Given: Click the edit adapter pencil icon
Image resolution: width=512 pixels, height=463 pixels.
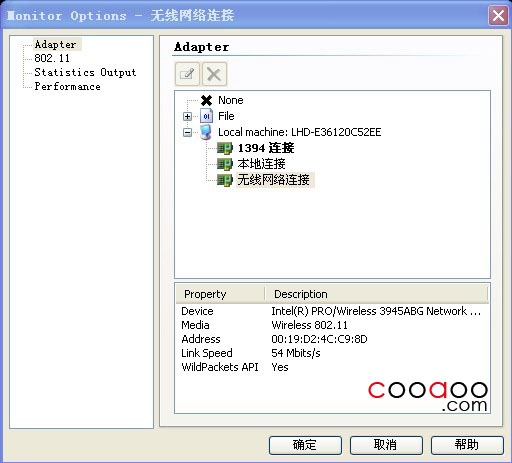Looking at the screenshot, I should click(x=187, y=74).
